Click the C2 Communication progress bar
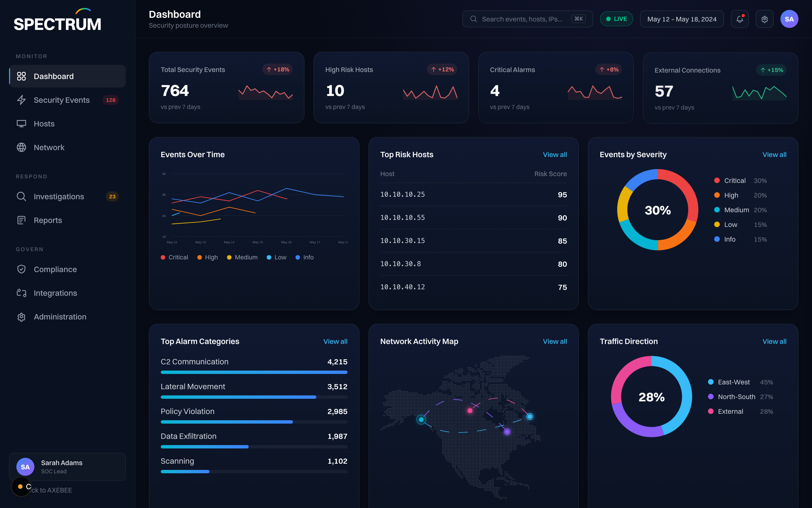The width and height of the screenshot is (812, 508). (254, 372)
